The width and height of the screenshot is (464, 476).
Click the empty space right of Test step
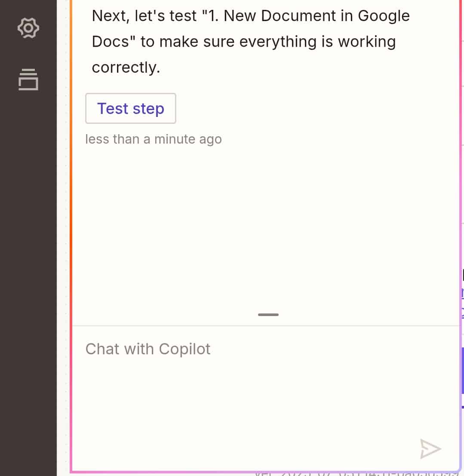pyautogui.click(x=316, y=108)
